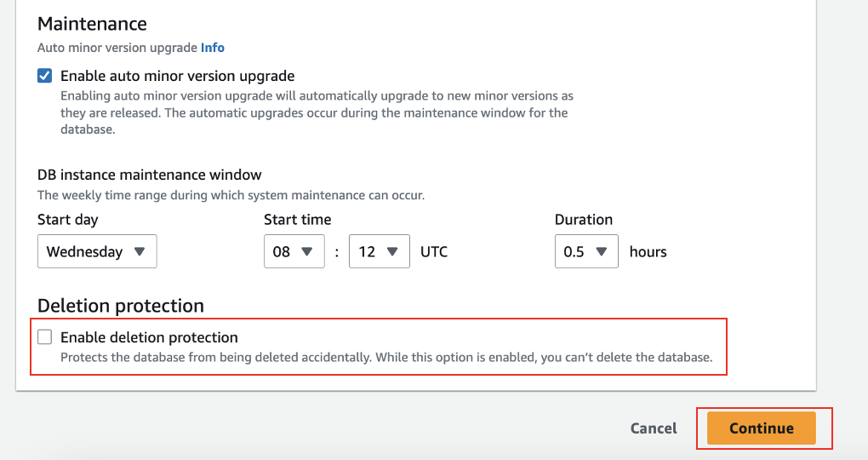Click the 'DB instance maintenance window' heading

(150, 175)
